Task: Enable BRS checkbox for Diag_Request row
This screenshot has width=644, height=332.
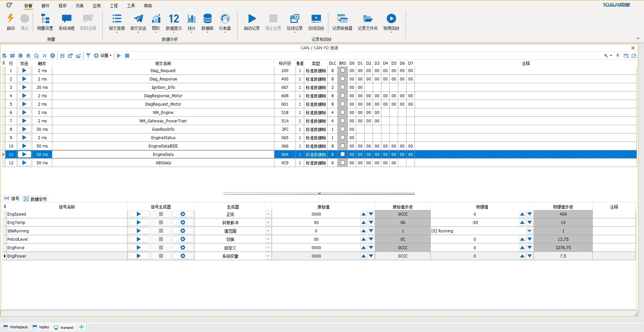Action: pyautogui.click(x=342, y=70)
